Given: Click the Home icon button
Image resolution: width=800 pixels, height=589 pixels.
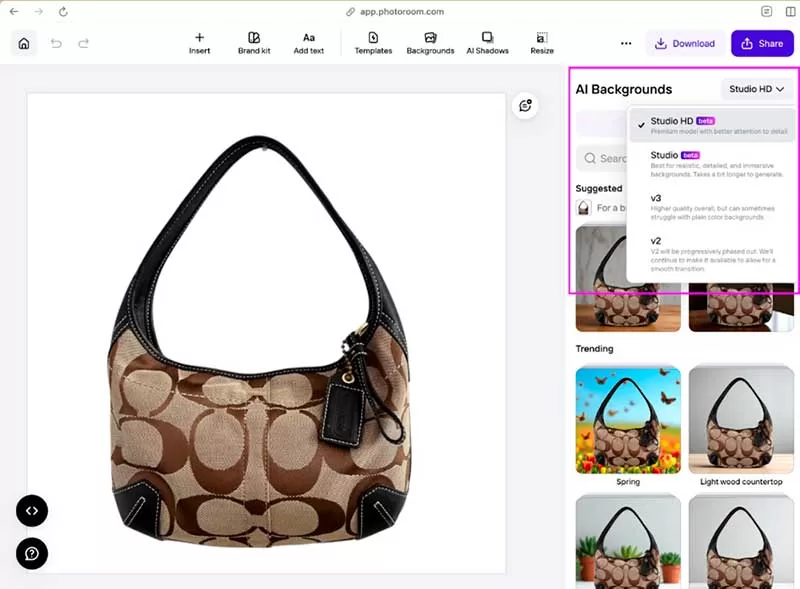Looking at the screenshot, I should 24,43.
